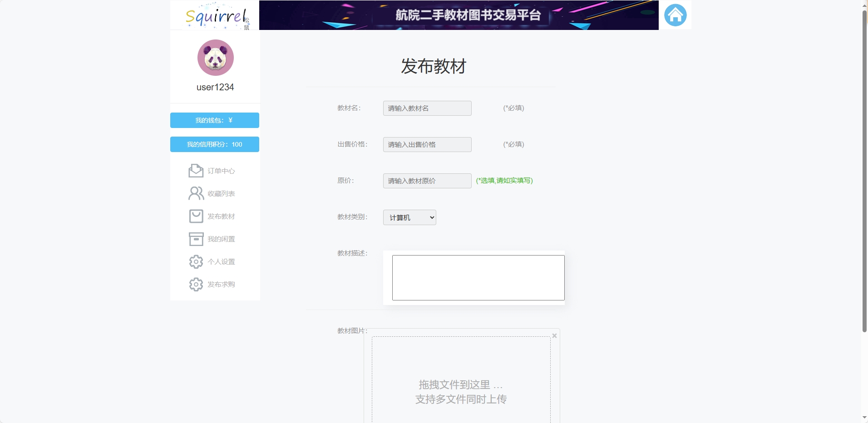Screen dimensions: 868x423
Task: Select the 订单中心 sidebar menu entry
Action: click(x=221, y=171)
